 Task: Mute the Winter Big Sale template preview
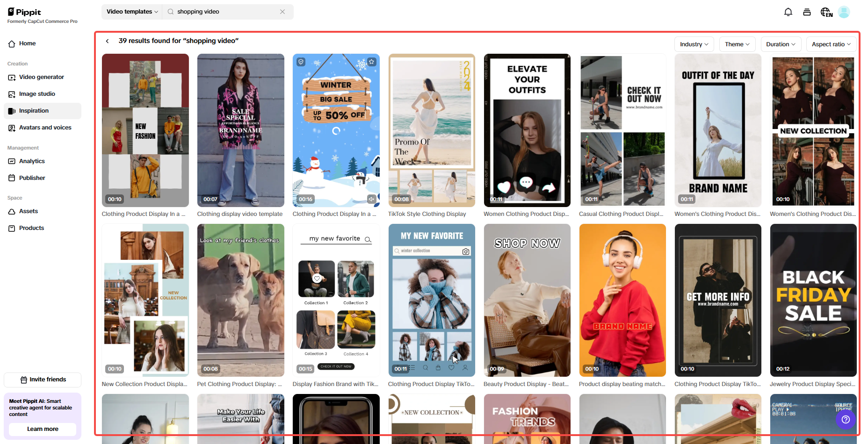pos(371,199)
